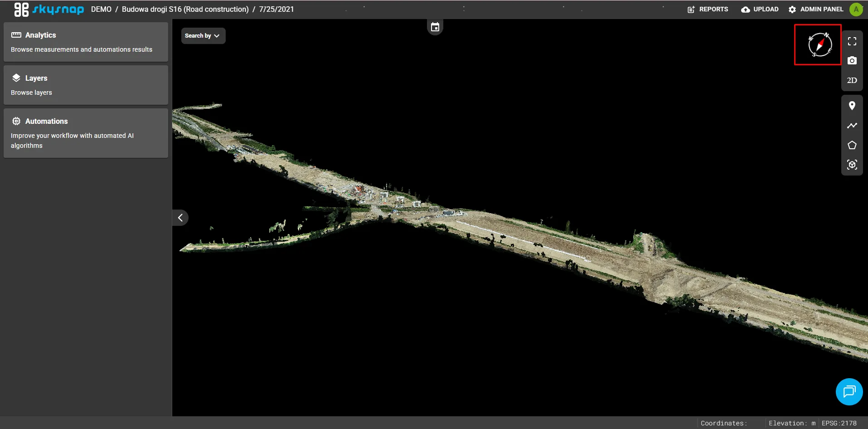868x429 pixels.
Task: Open Reports page
Action: [708, 9]
